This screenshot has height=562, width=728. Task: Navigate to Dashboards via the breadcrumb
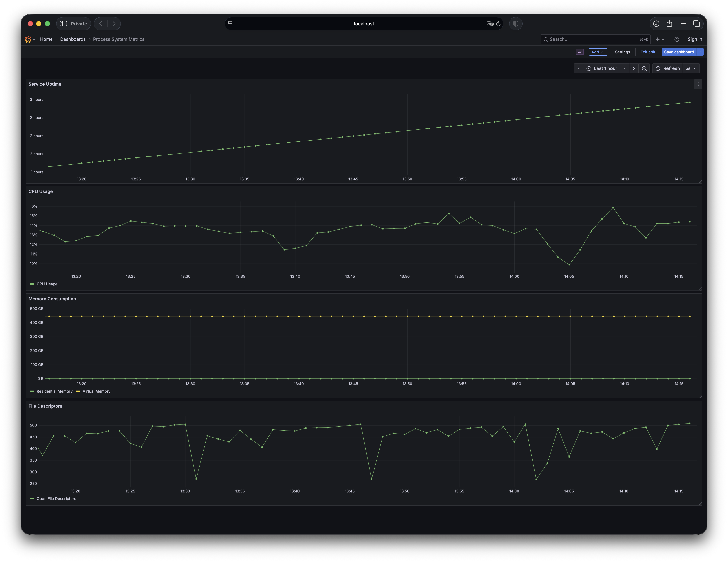tap(73, 39)
